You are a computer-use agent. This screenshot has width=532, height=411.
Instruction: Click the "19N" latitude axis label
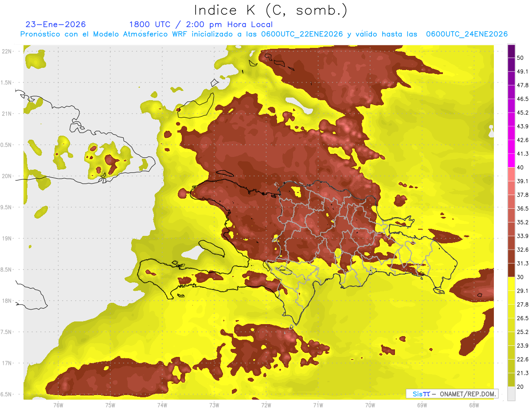[x=7, y=239]
